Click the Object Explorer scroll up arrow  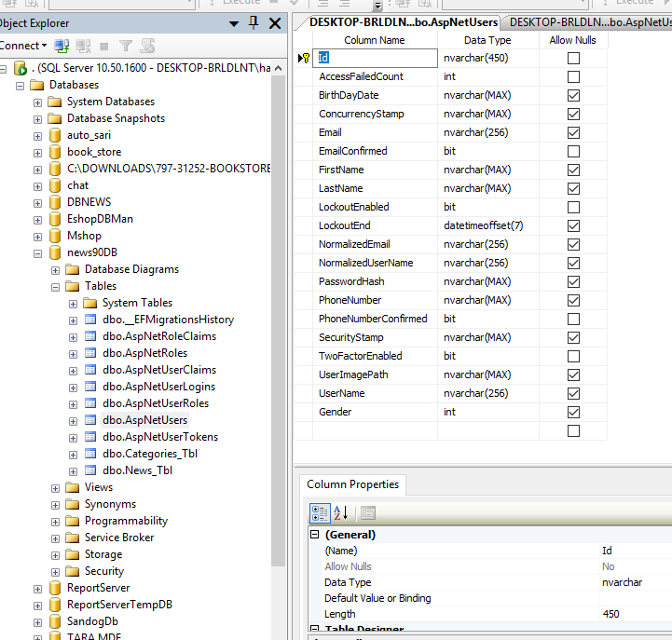click(x=278, y=68)
